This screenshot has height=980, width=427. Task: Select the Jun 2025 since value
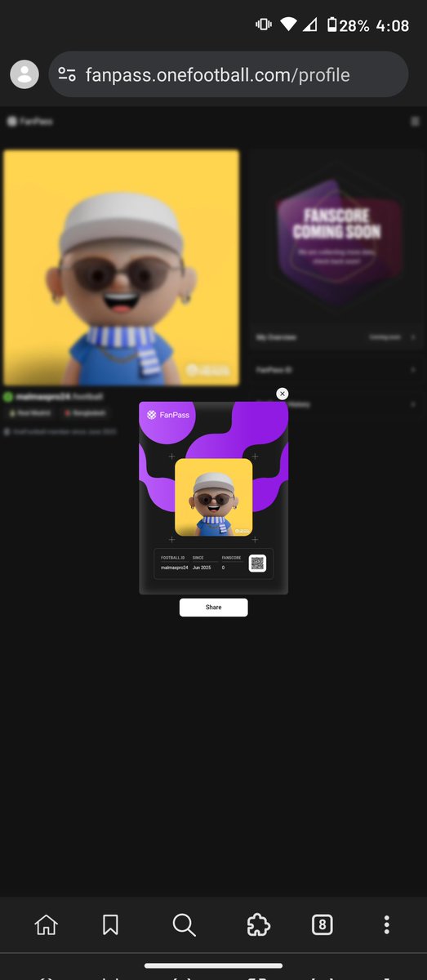tap(202, 567)
